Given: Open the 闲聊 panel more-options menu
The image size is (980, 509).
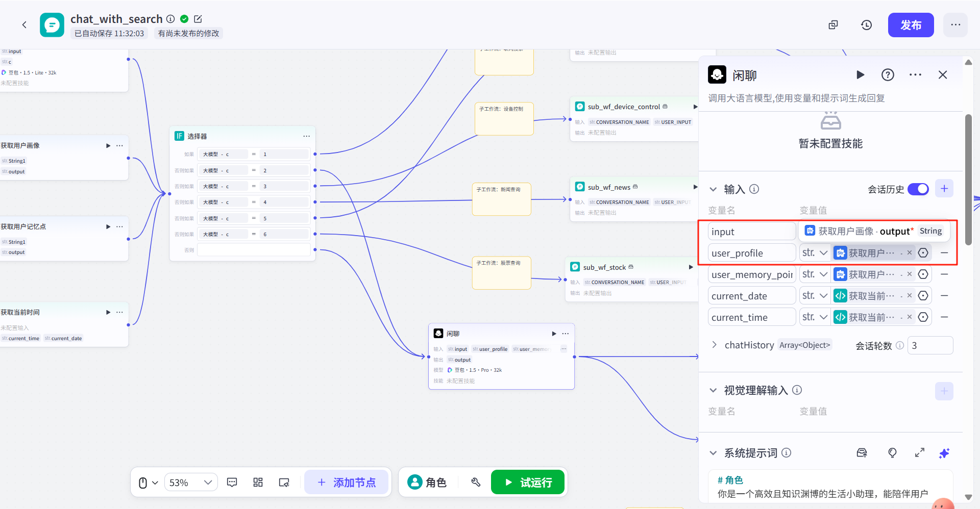Looking at the screenshot, I should coord(915,75).
